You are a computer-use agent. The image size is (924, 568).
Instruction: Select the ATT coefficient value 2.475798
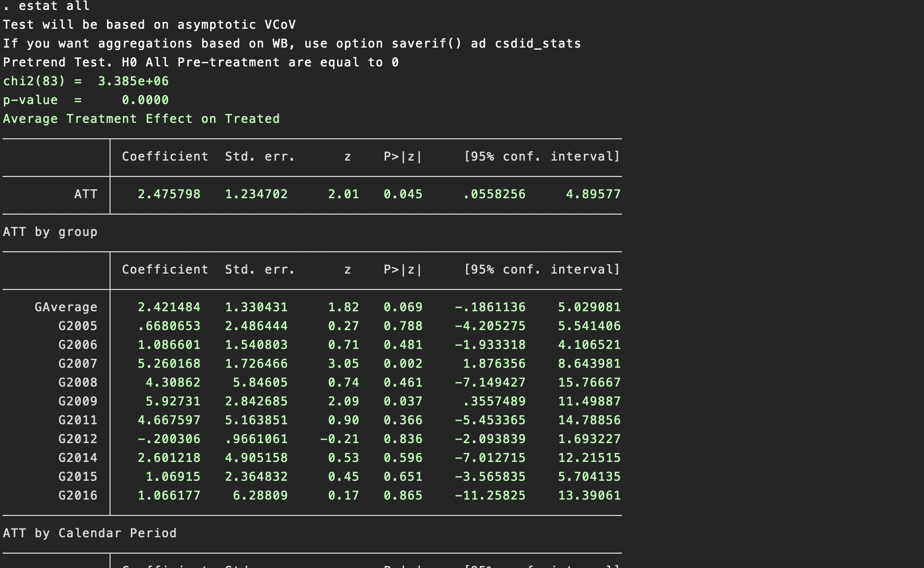(x=169, y=194)
